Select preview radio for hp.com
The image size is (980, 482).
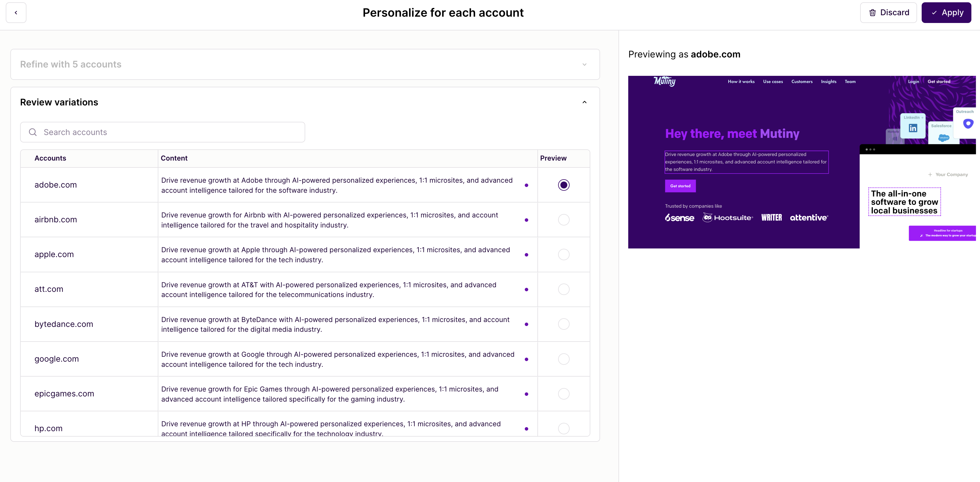pos(563,428)
